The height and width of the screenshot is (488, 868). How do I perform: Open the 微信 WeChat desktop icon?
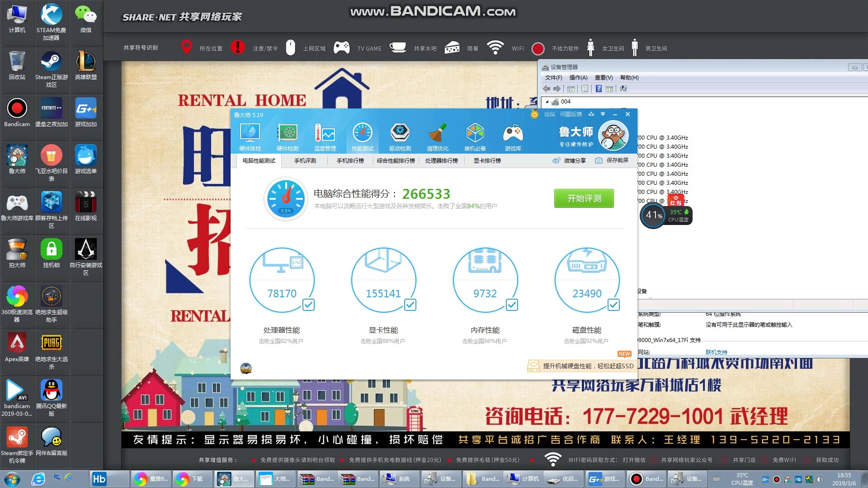pos(85,19)
